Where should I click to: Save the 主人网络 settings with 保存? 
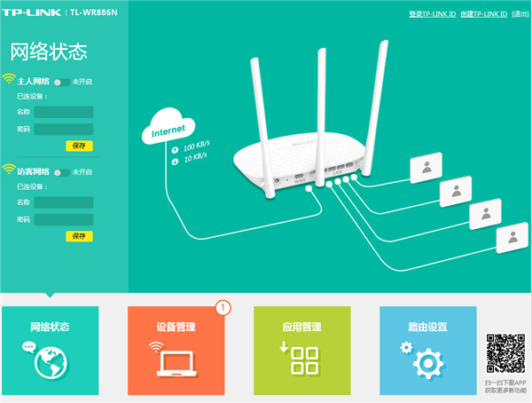coord(78,145)
